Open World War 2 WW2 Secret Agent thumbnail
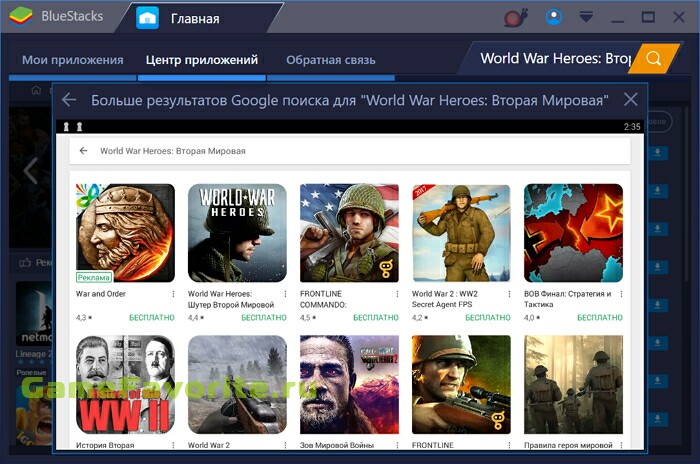The height and width of the screenshot is (464, 700). coord(461,233)
